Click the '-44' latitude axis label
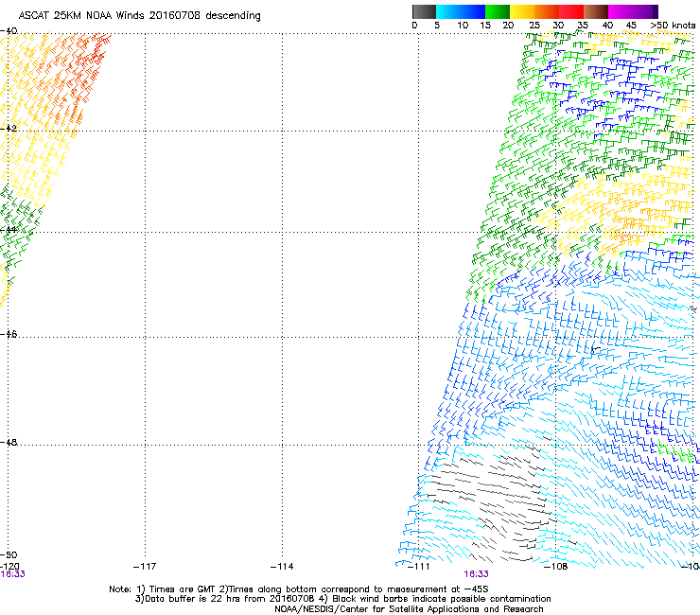 point(9,230)
